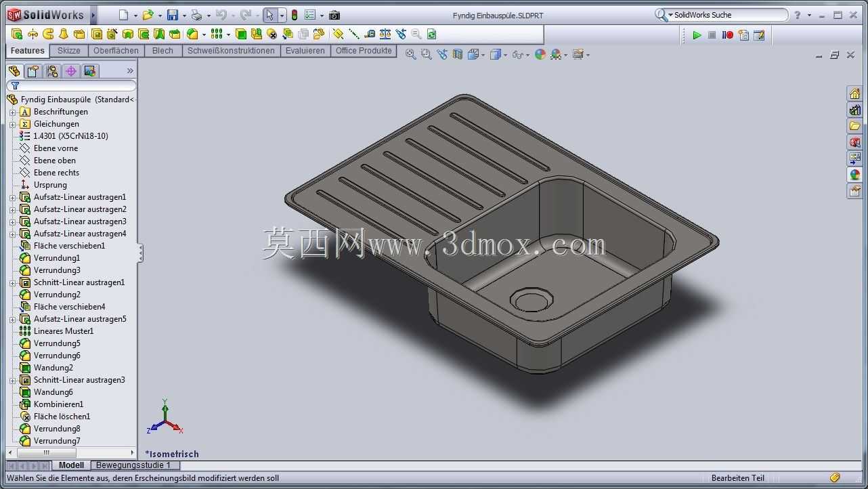
Task: Open the Help question mark menu
Action: pos(798,15)
